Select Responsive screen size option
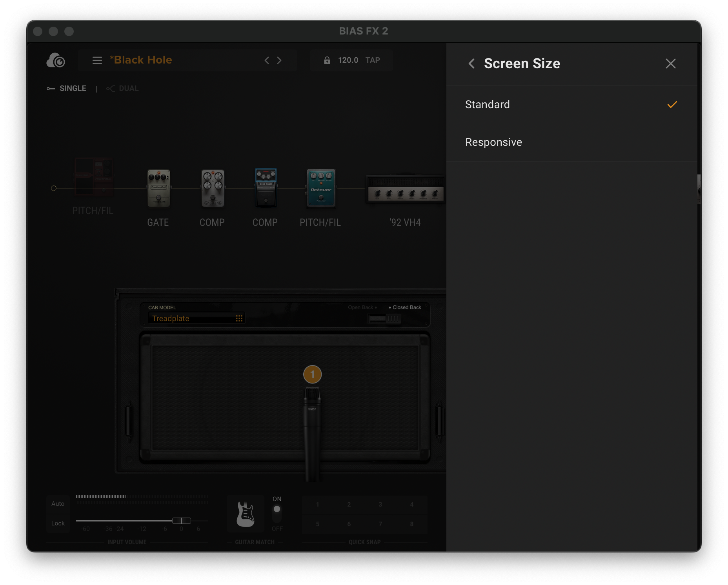 (571, 142)
